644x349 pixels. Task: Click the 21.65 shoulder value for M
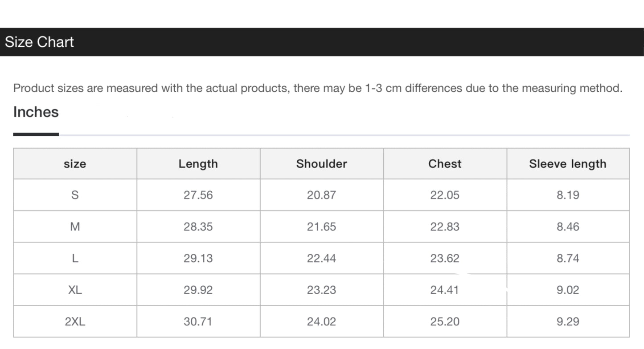(321, 227)
